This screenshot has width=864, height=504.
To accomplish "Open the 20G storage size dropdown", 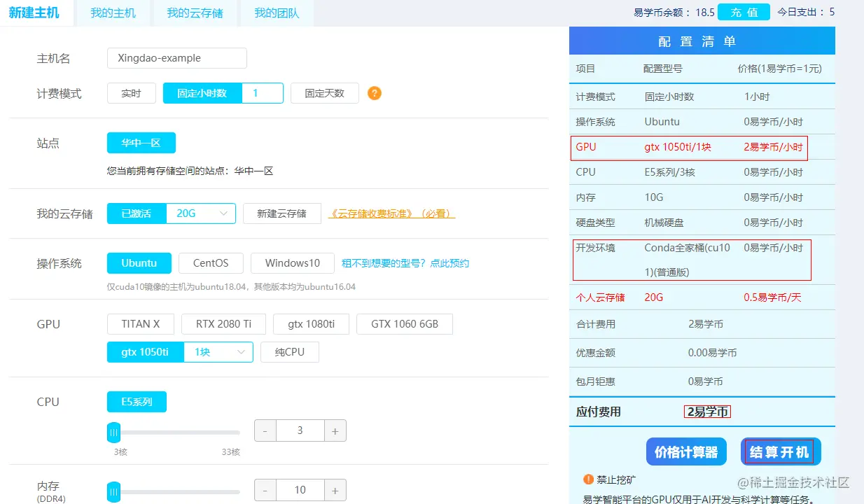I will click(201, 213).
